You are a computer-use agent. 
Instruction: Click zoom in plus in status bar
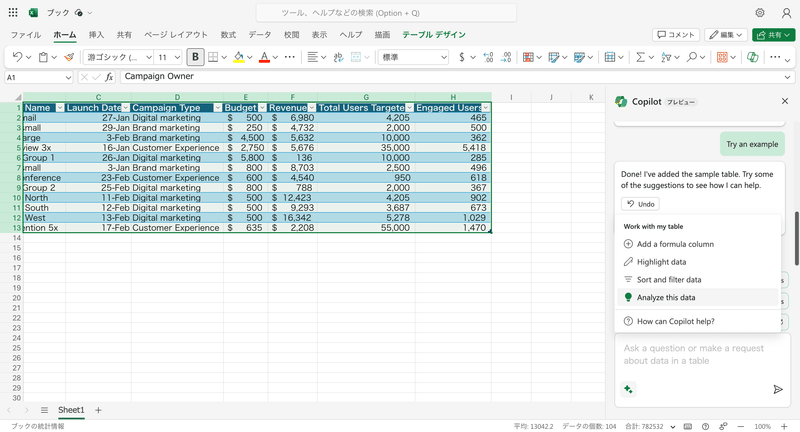click(x=784, y=426)
